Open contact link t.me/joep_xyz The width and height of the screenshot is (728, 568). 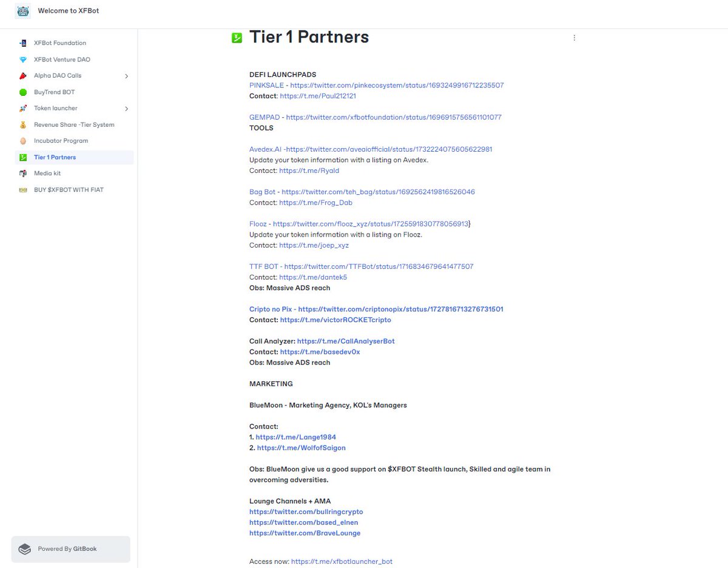[x=314, y=245]
